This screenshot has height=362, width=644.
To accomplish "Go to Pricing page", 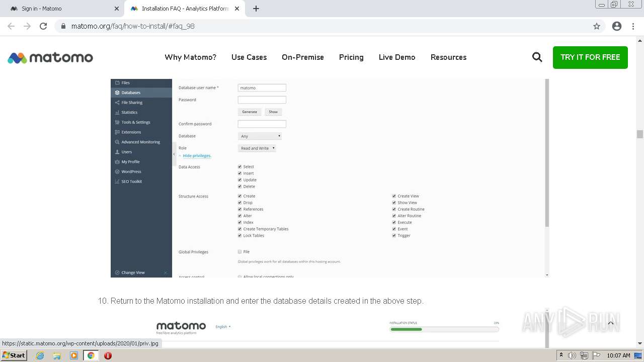I will (351, 57).
